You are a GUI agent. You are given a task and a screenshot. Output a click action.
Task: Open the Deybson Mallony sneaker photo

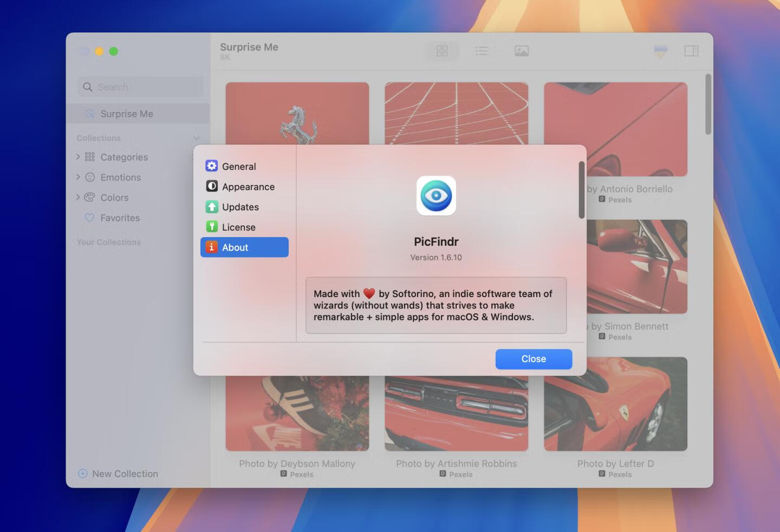[297, 413]
